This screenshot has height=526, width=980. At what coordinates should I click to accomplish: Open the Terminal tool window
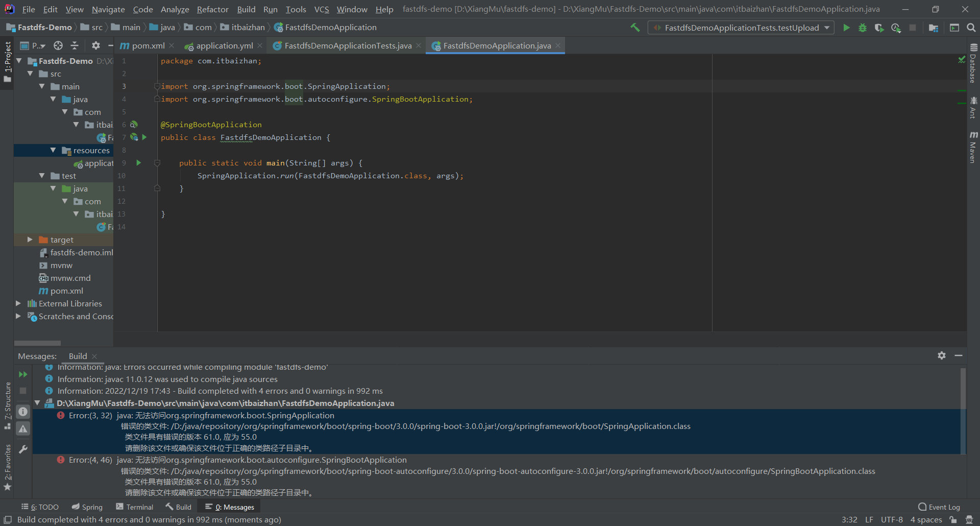click(x=135, y=507)
